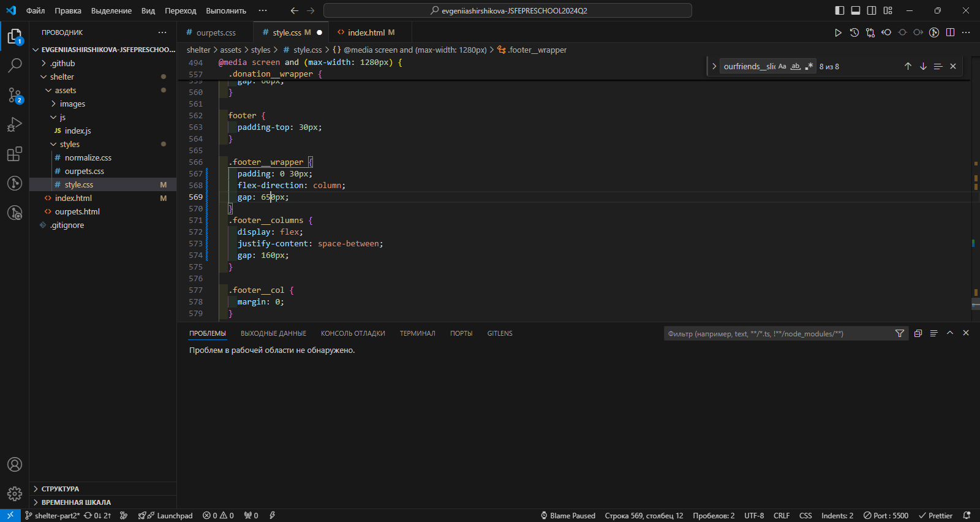The image size is (980, 522).
Task: Open ourpets.html in the explorer
Action: [103, 211]
